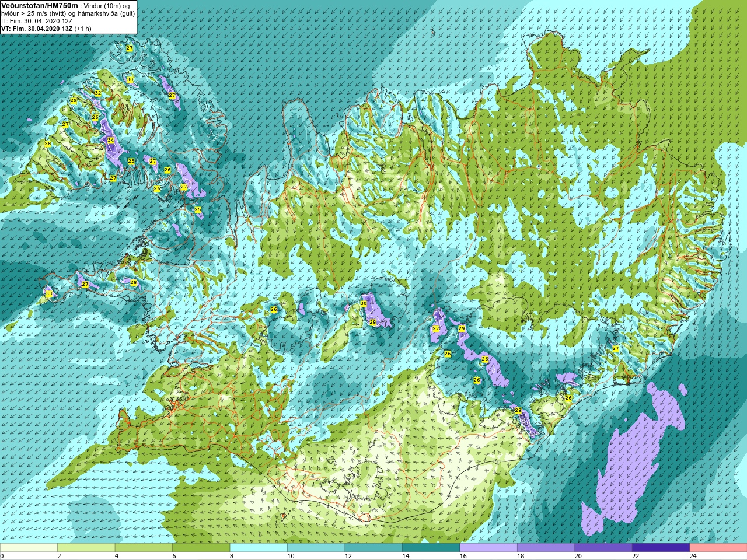
Task: Click the yellow gust marker labeled 33
Action: click(x=48, y=293)
